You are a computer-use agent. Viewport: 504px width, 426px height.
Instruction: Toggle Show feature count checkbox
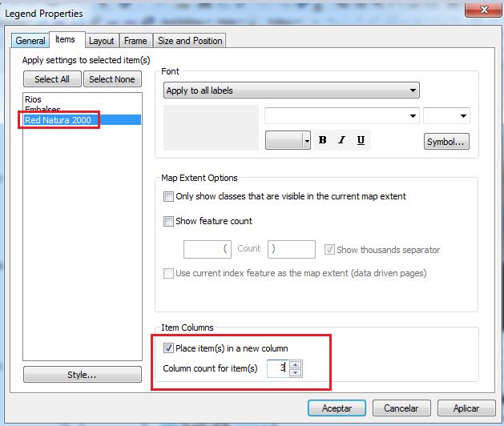click(x=168, y=221)
